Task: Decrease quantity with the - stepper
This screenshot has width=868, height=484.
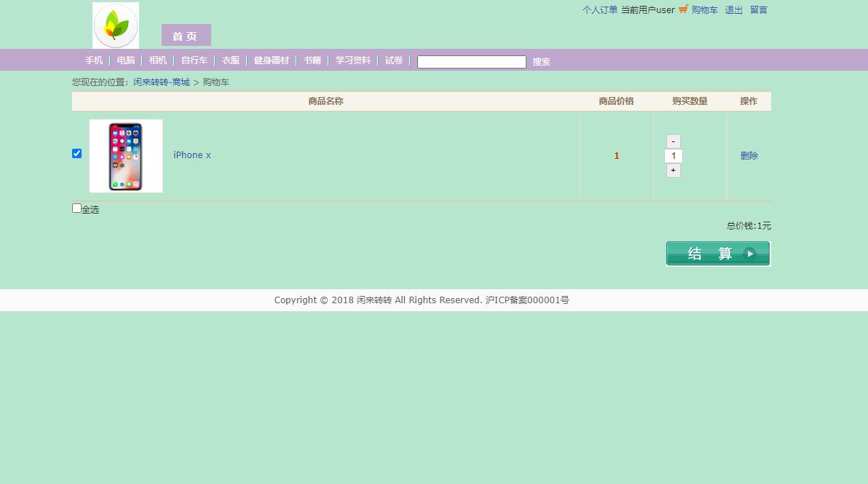Action: click(673, 141)
